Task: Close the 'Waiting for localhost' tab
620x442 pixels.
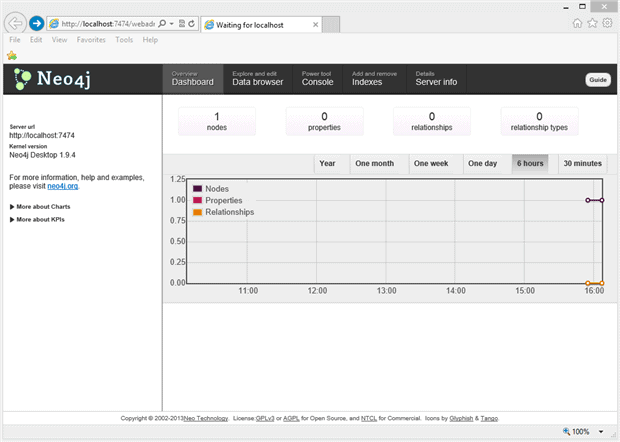Action: pos(316,25)
